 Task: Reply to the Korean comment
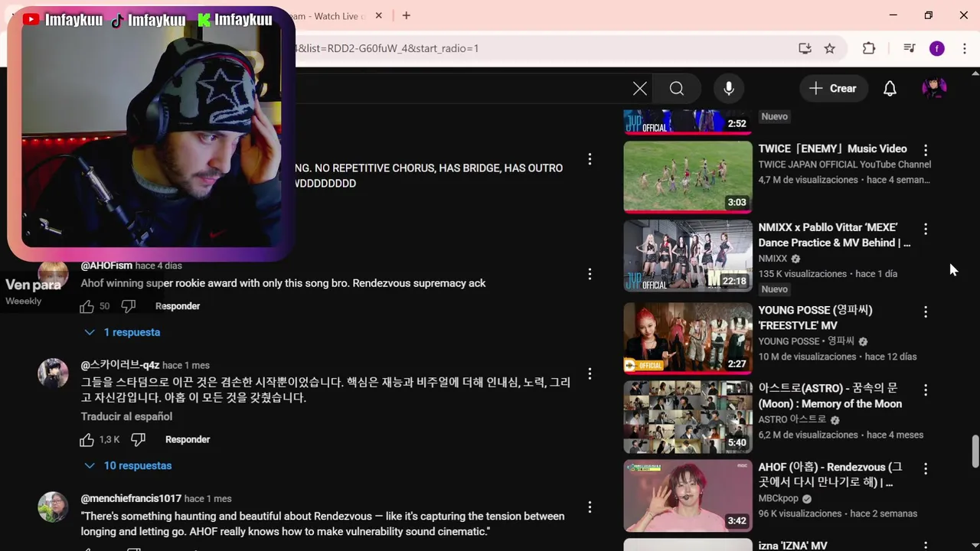tap(188, 439)
